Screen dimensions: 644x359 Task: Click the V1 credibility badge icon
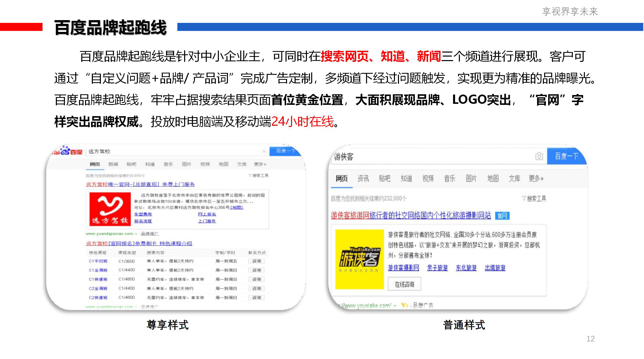pos(404,306)
